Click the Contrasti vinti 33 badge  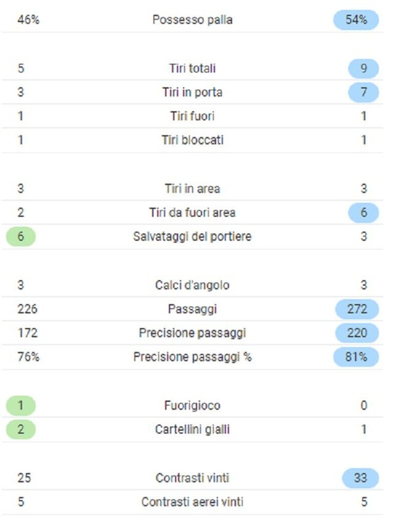pyautogui.click(x=360, y=478)
